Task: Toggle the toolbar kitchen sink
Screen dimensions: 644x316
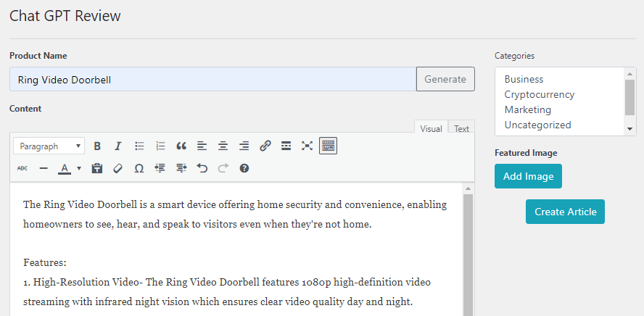Action: point(328,146)
